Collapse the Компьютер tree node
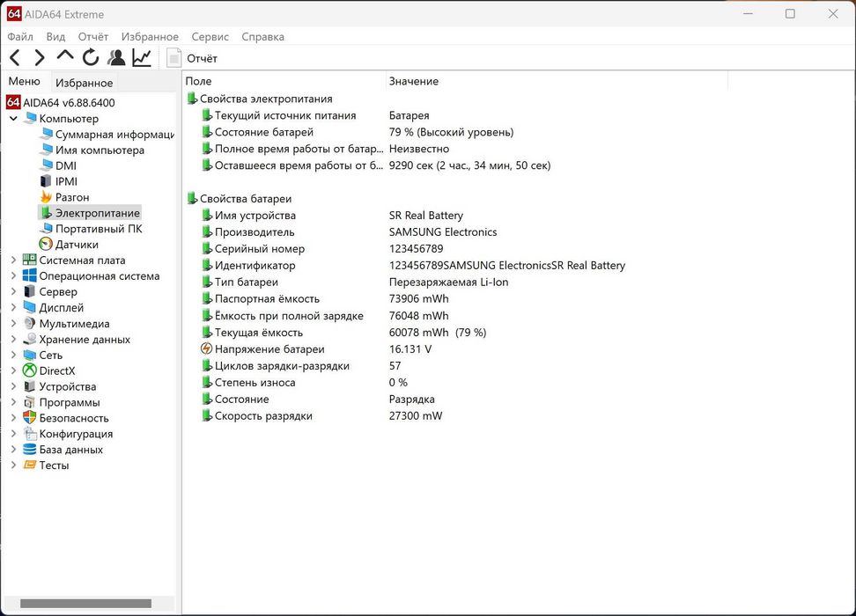Screen dimensions: 856x616 13,119
